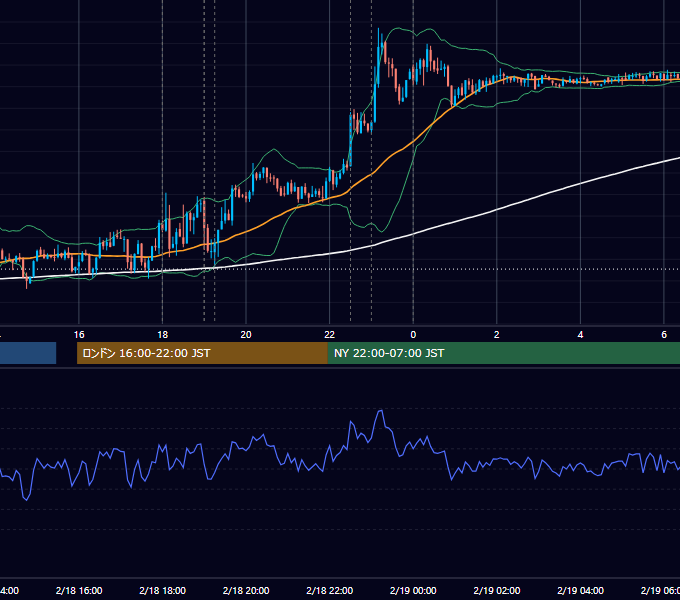This screenshot has width=680, height=600.
Task: Click the blue session bar left of ロンドン
Action: point(28,353)
